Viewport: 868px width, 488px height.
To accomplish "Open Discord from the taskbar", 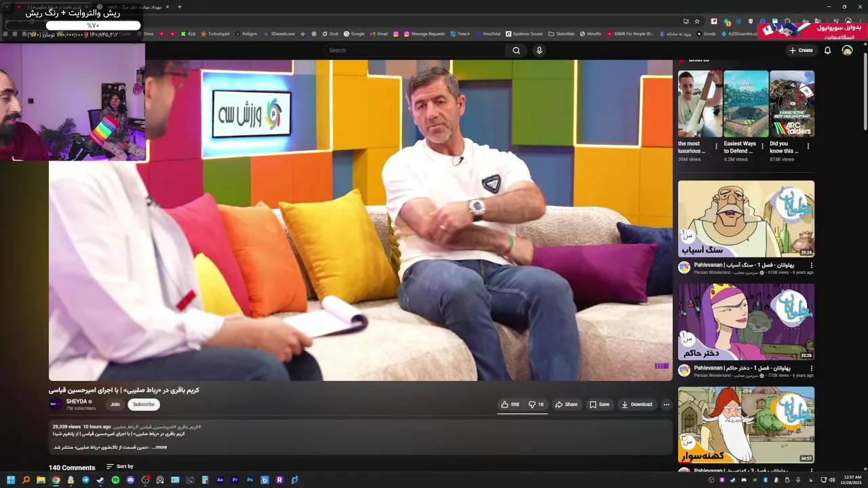I will pyautogui.click(x=130, y=480).
